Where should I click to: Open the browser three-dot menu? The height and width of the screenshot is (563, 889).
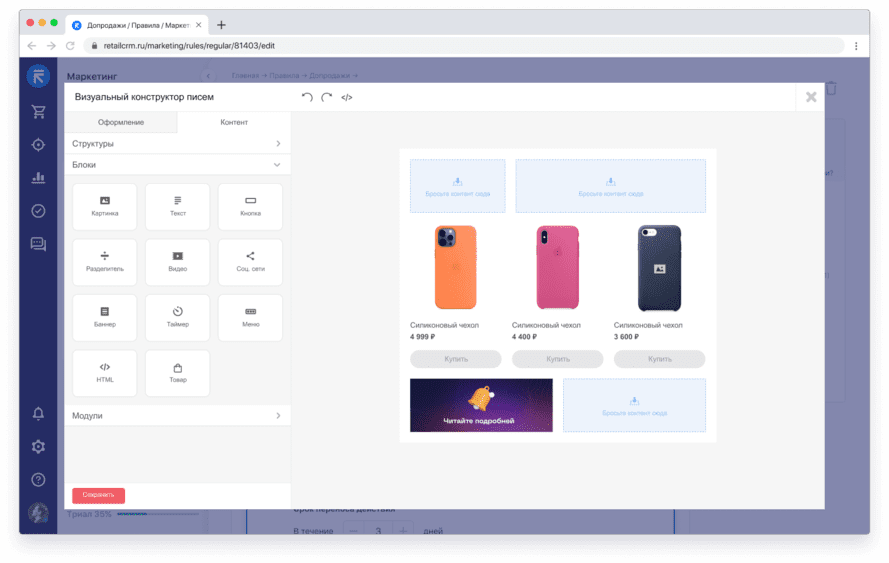click(856, 46)
